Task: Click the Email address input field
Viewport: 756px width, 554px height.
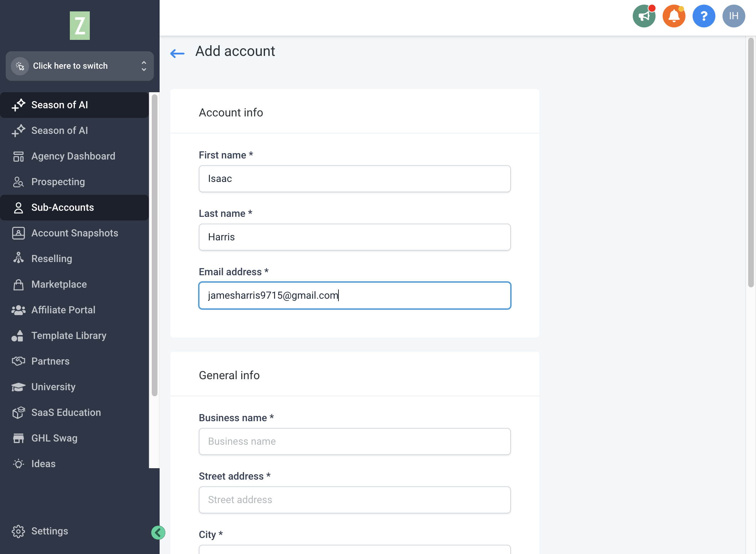Action: pos(355,296)
